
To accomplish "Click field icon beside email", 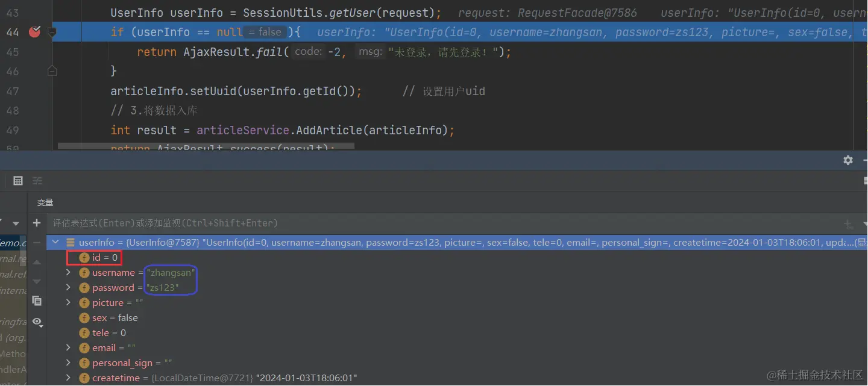I will pyautogui.click(x=84, y=348).
